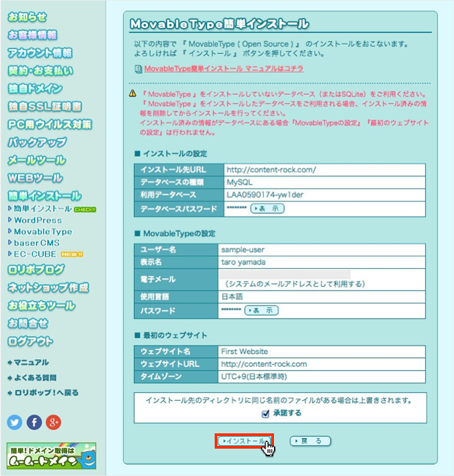This screenshot has height=476, width=454.
Task: Open メールツール sidebar menu
Action: point(37,160)
